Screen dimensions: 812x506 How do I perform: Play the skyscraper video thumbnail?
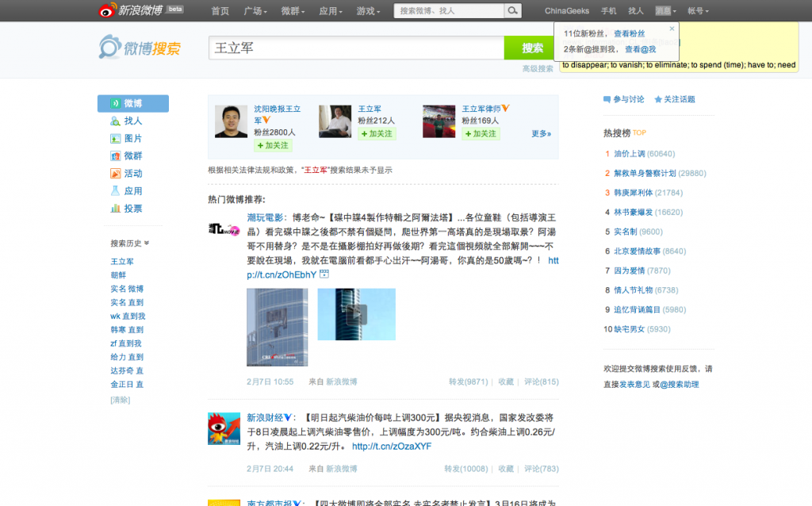tap(356, 314)
